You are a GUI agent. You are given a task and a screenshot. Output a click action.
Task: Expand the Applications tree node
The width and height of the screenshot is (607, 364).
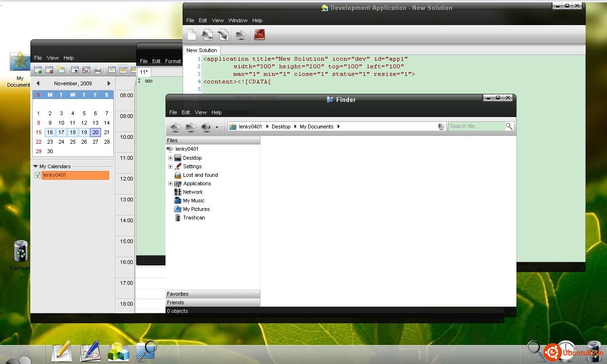tap(170, 183)
